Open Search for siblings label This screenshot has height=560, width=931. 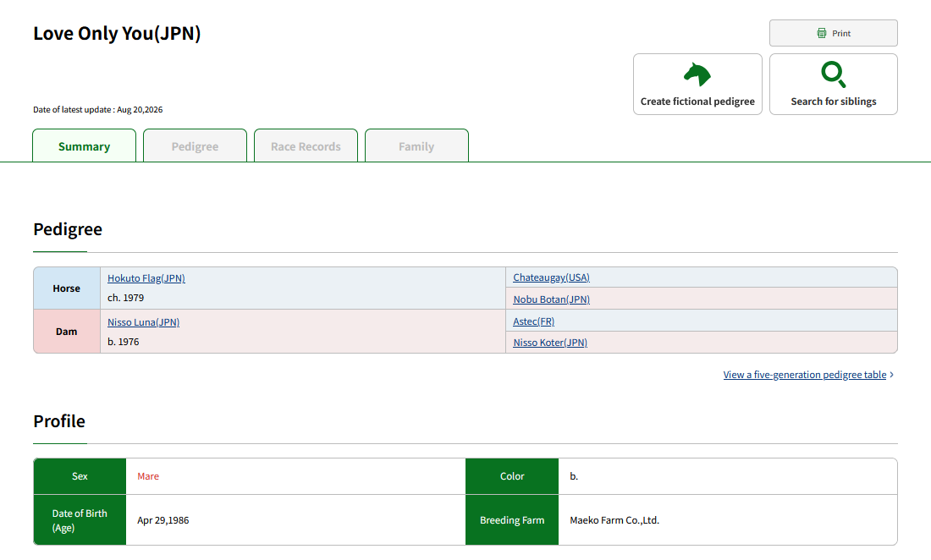(x=834, y=102)
